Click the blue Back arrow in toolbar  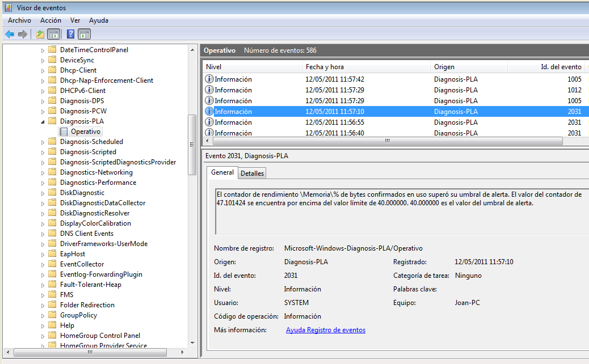[x=10, y=34]
